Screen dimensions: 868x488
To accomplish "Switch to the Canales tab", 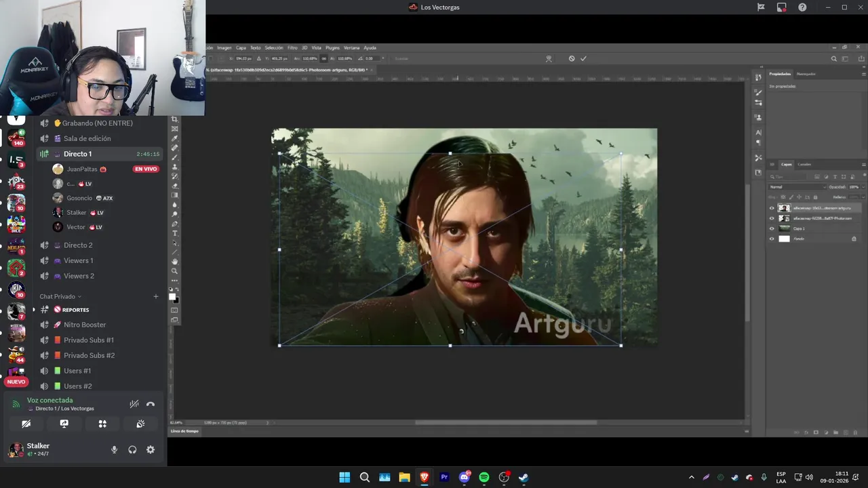I will click(x=804, y=164).
